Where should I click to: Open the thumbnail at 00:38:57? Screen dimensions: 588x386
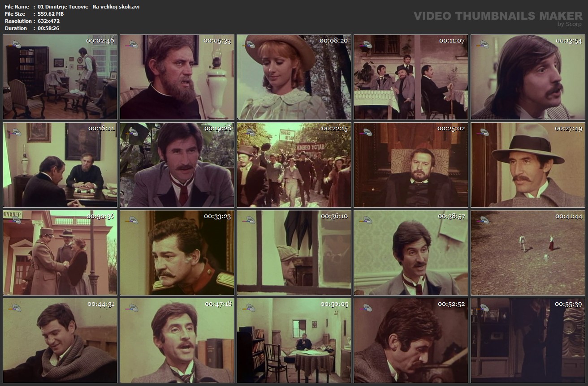coord(411,253)
